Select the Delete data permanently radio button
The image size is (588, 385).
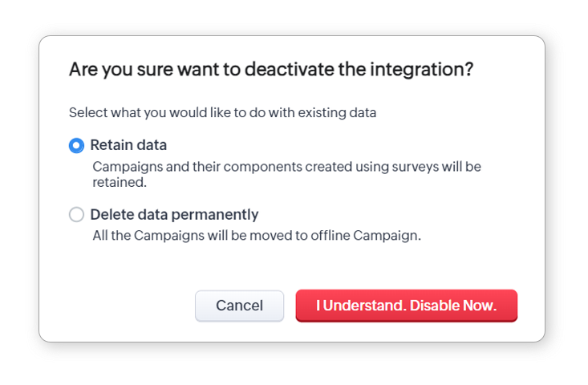[x=76, y=215]
